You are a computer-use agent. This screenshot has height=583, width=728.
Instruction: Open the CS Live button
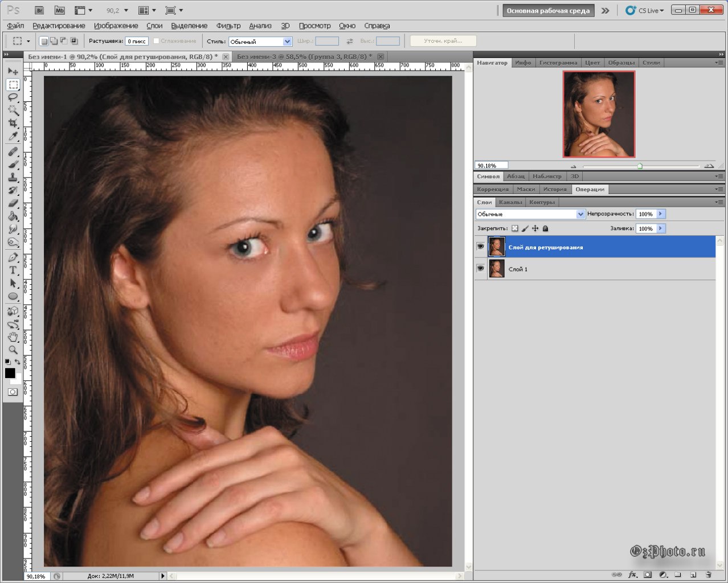coord(644,10)
